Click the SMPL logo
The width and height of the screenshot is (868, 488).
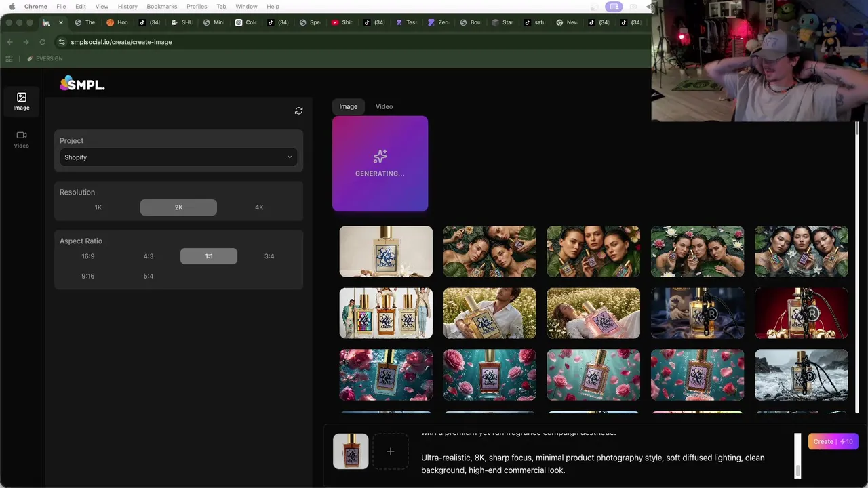point(82,83)
